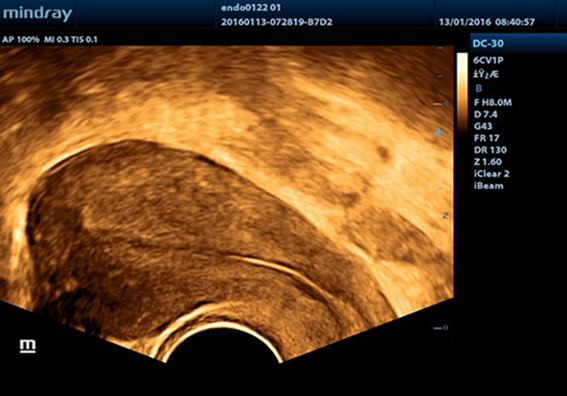Select the D 7.4 depth parameter
Image resolution: width=567 pixels, height=396 pixels.
click(486, 115)
